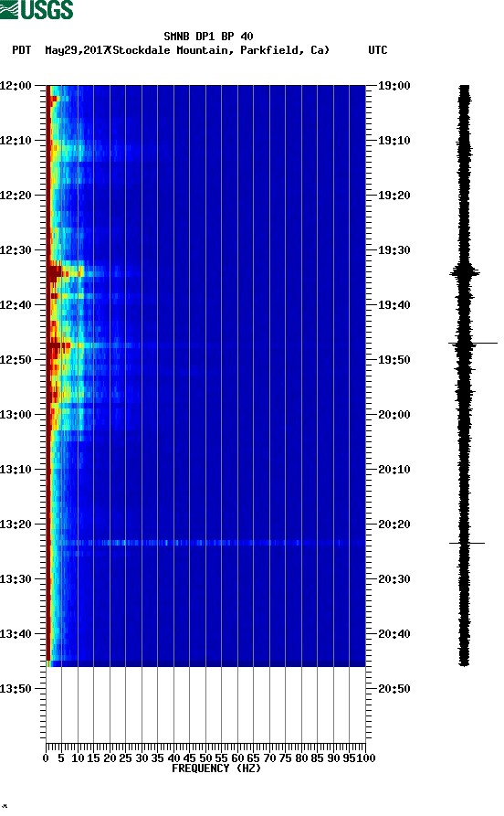Click the 19:00 UTC time label
Viewport: 504px width, 816px height.
(x=394, y=86)
